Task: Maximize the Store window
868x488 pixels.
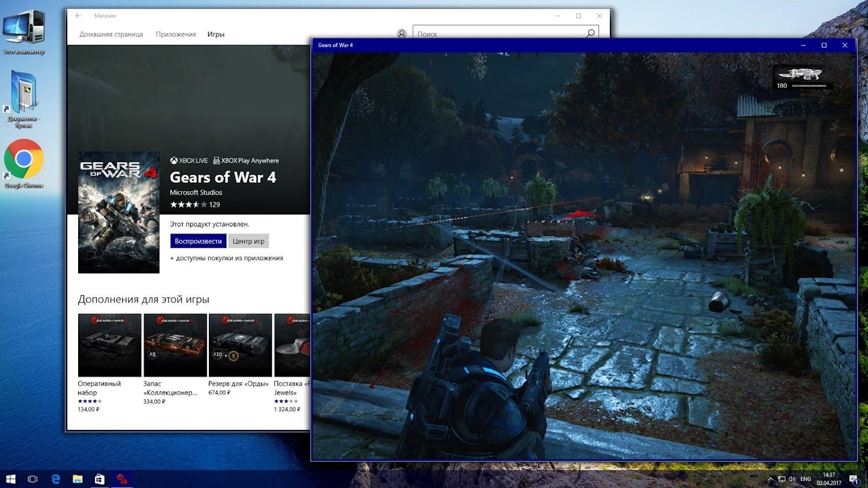Action: (578, 16)
